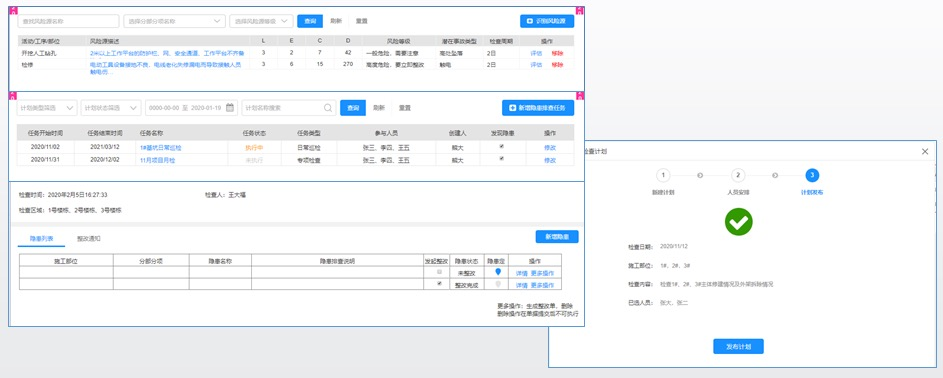Image resolution: width=943 pixels, height=378 pixels.
Task: Open the 计划状态筛选 dropdown
Action: coord(111,108)
